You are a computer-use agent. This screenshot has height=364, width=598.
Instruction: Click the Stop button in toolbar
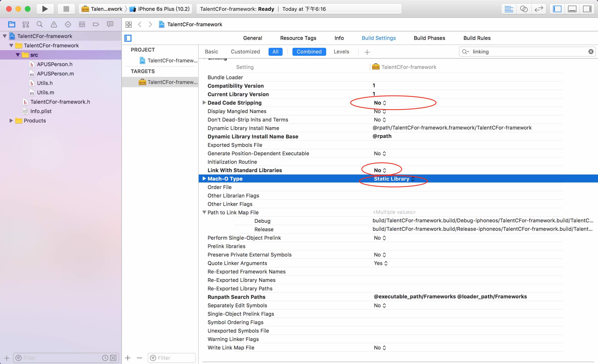coord(66,9)
